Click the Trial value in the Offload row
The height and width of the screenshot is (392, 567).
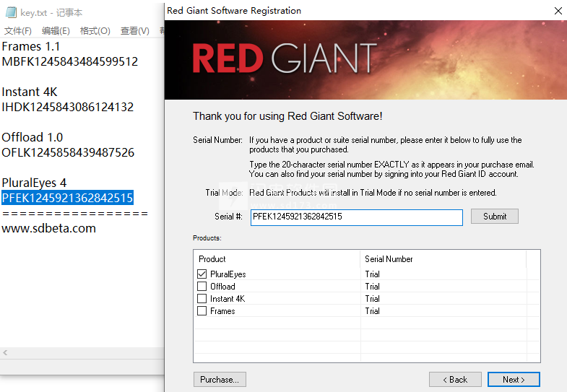[373, 287]
